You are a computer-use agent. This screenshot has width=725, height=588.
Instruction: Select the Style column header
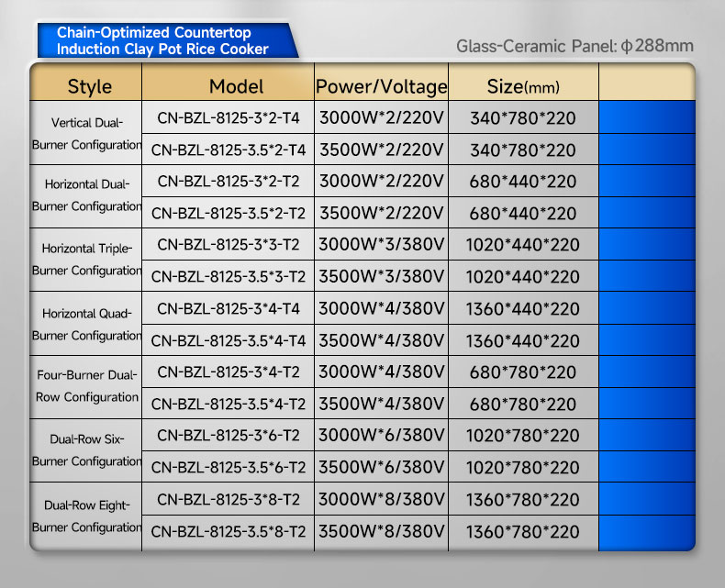pyautogui.click(x=89, y=86)
